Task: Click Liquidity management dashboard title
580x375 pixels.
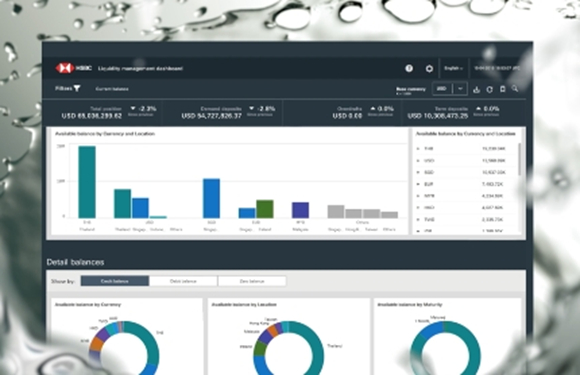Action: 140,68
